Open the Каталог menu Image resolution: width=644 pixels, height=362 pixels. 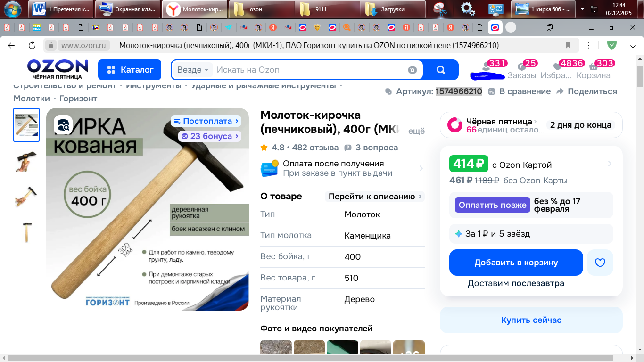(x=130, y=70)
